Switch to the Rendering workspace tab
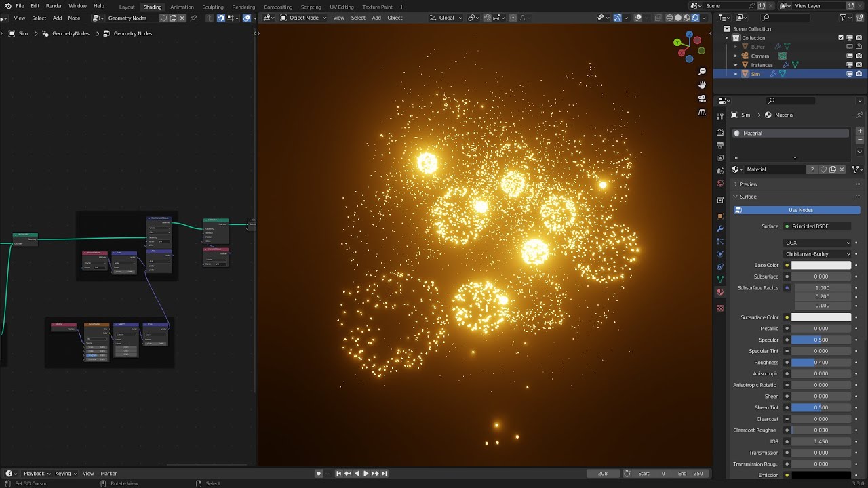 pyautogui.click(x=243, y=7)
